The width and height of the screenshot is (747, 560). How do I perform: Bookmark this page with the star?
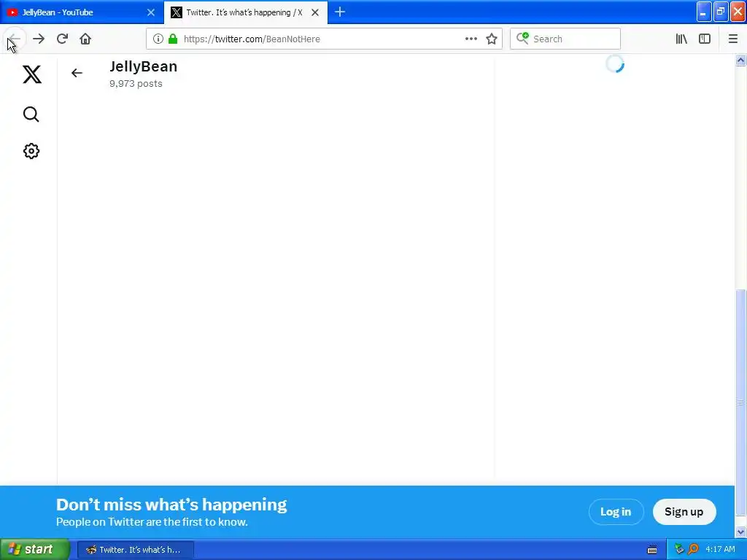(492, 39)
